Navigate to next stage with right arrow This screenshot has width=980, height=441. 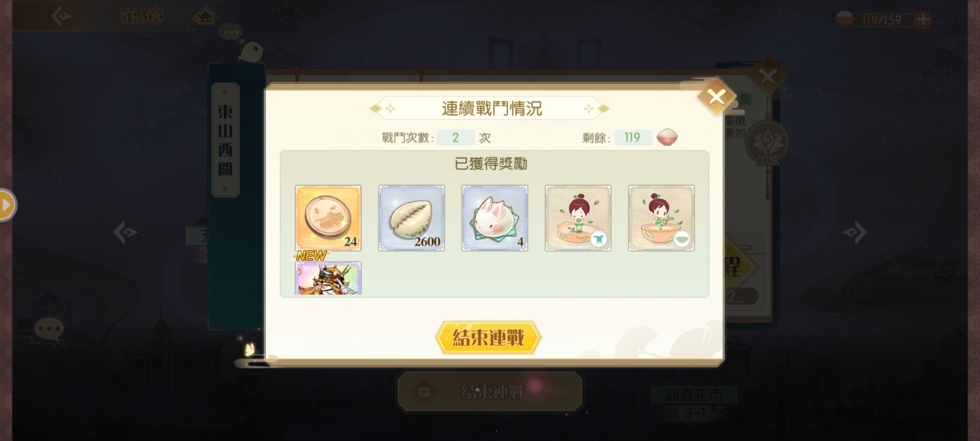855,232
